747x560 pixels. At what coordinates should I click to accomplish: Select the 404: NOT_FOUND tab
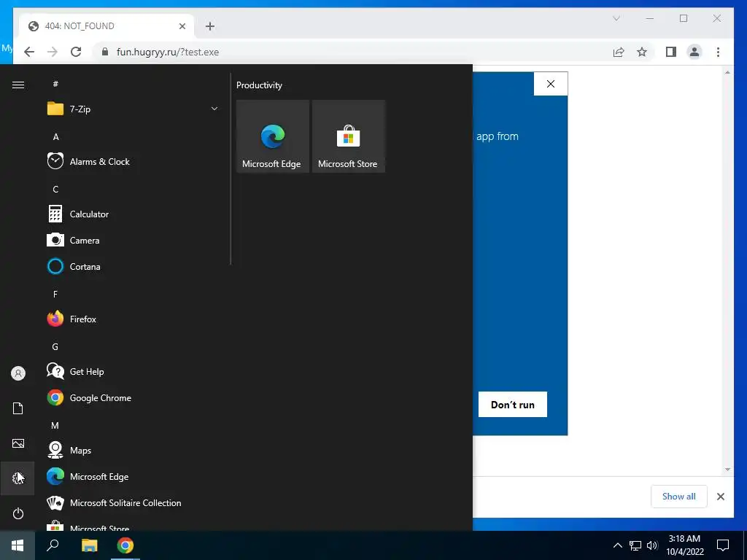coord(107,26)
